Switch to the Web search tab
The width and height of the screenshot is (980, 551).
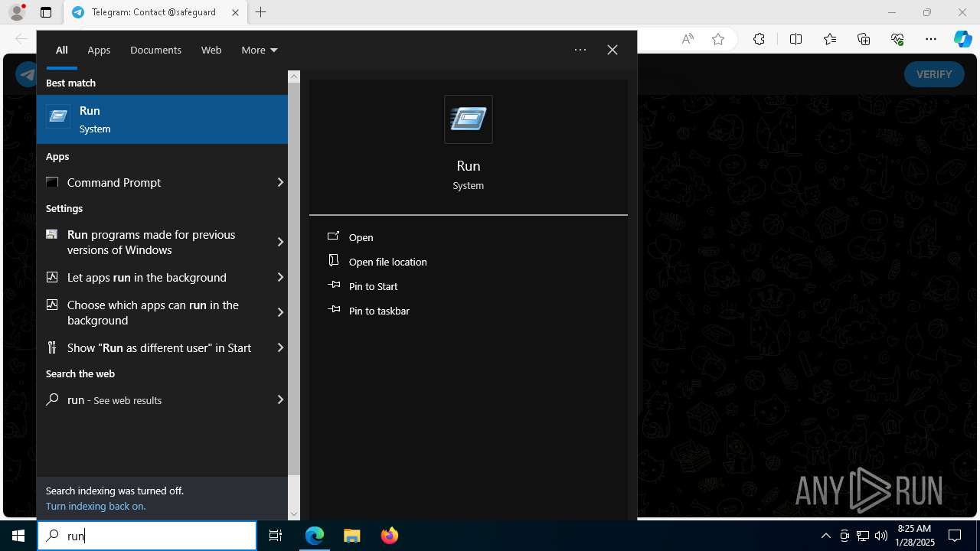click(211, 50)
